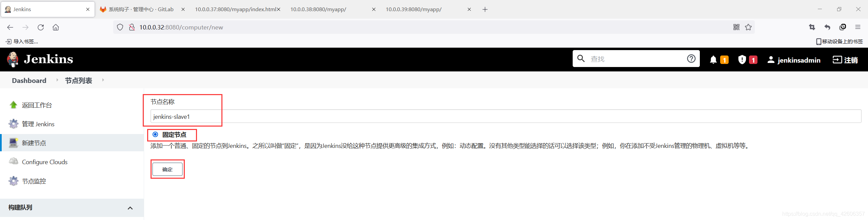The image size is (868, 220).
Task: Go to Dashboard breadcrumb
Action: tap(29, 81)
